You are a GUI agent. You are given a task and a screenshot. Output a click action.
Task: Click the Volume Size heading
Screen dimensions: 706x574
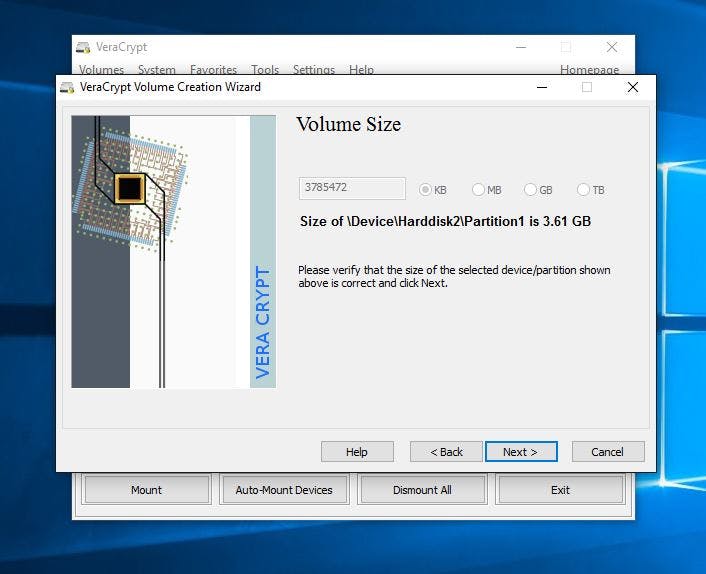coord(348,124)
